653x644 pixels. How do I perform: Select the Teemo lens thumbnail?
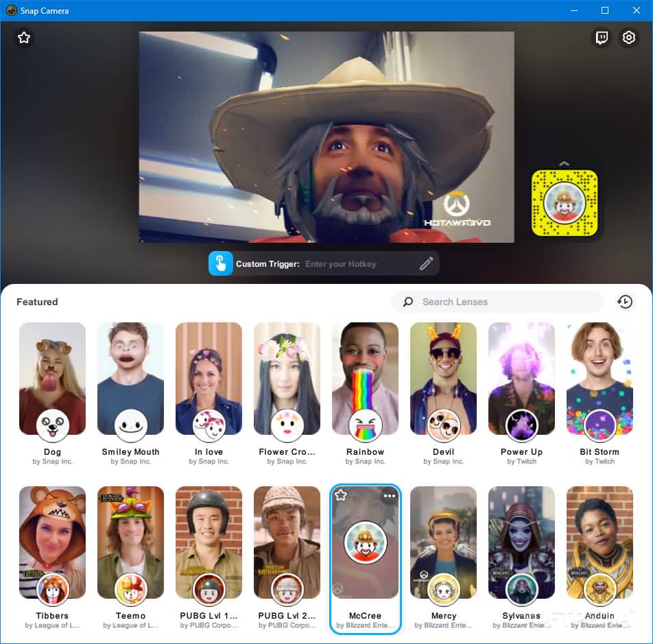pos(131,542)
